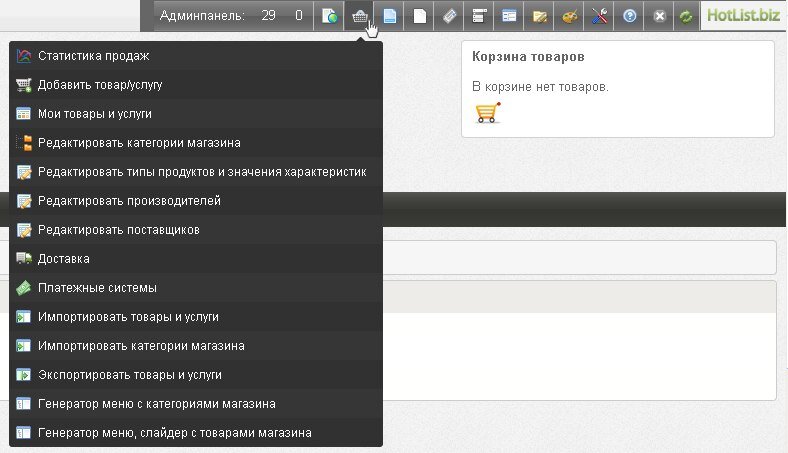Click the gray X close icon in admin panel
This screenshot has height=453, width=788.
click(658, 16)
